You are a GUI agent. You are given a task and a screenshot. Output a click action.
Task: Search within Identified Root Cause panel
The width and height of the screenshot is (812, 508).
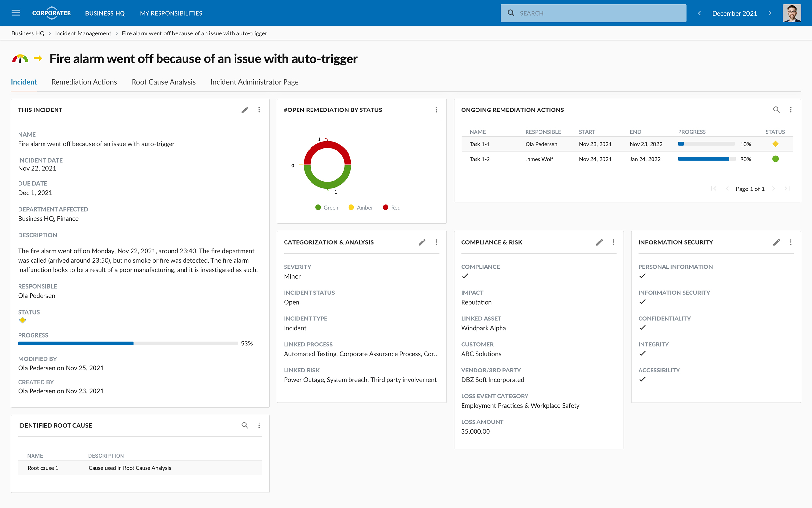click(x=245, y=425)
